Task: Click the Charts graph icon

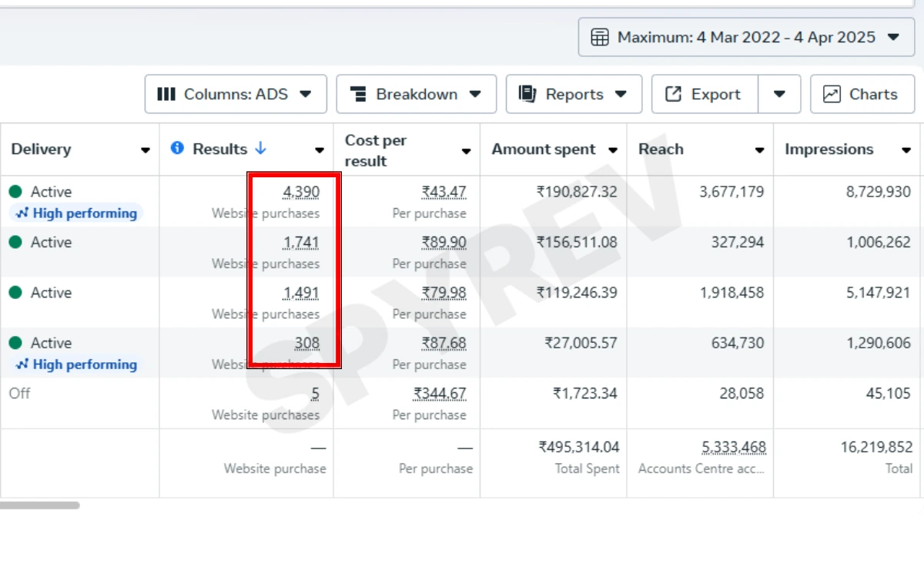Action: click(832, 94)
